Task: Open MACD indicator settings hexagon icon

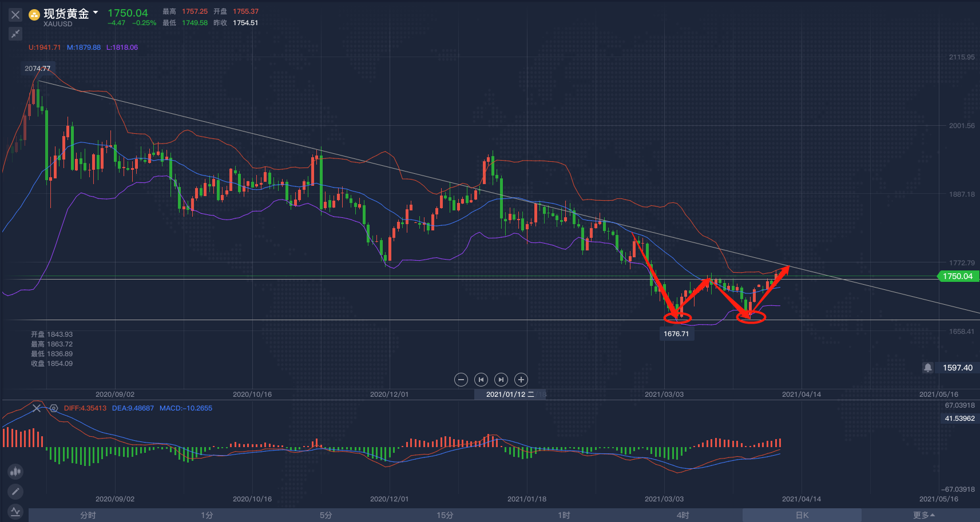Action: click(x=54, y=408)
